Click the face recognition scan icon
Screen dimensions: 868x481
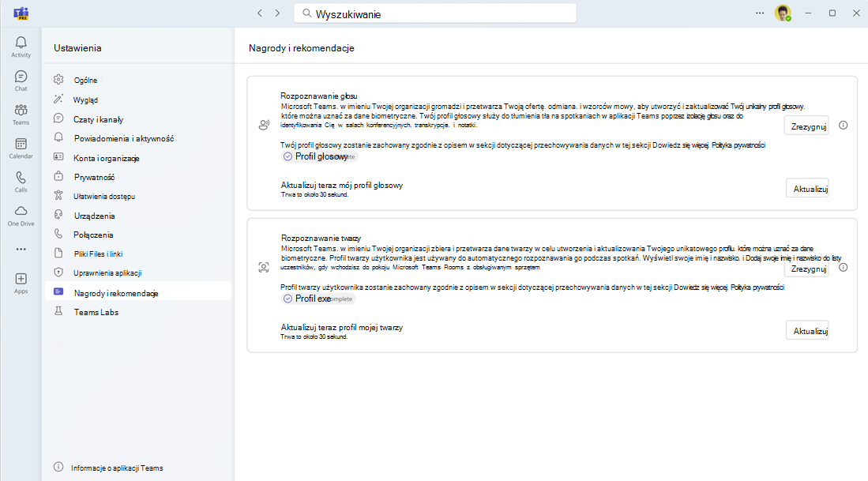coord(264,267)
